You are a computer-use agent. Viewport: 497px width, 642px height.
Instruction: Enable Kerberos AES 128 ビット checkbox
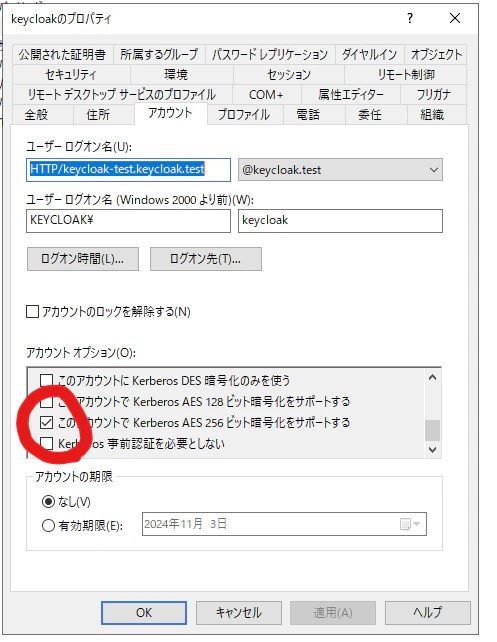(x=46, y=402)
